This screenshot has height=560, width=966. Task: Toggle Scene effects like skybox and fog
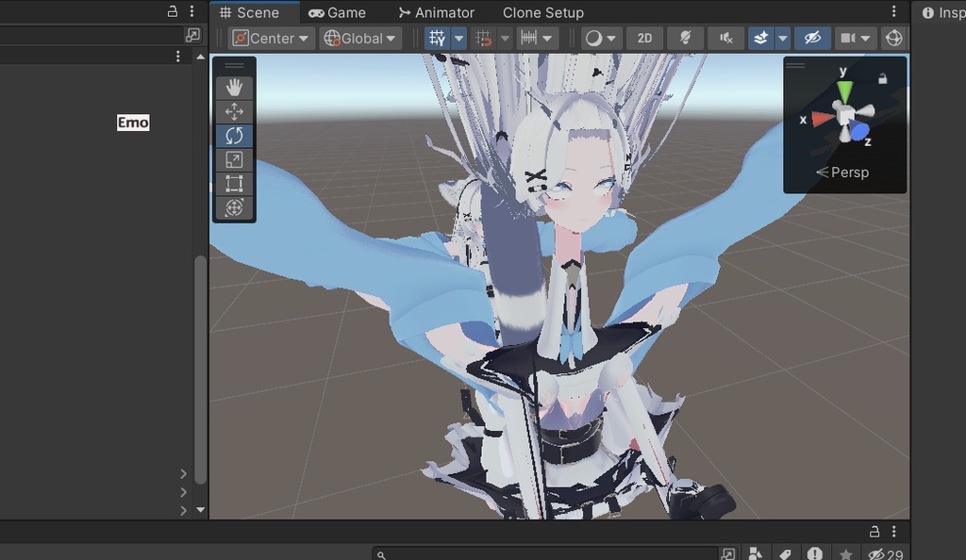(761, 38)
